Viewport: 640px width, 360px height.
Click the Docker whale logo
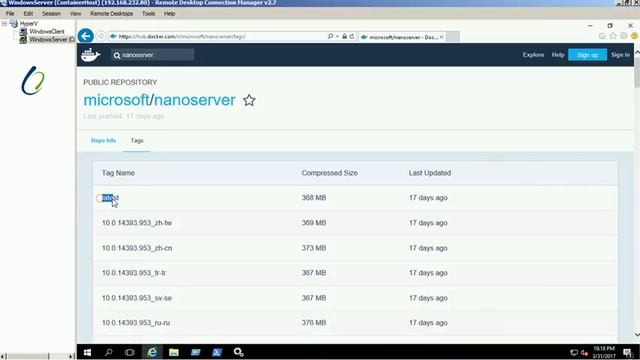point(90,55)
